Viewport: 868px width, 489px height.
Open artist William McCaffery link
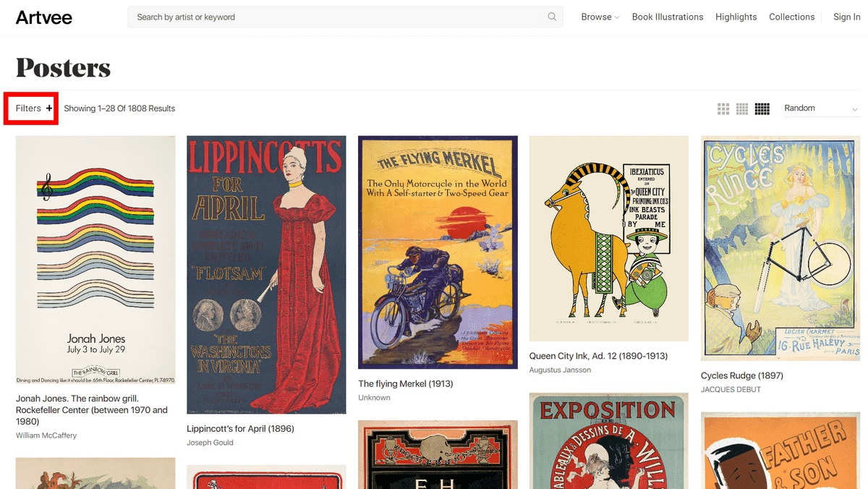click(x=46, y=435)
